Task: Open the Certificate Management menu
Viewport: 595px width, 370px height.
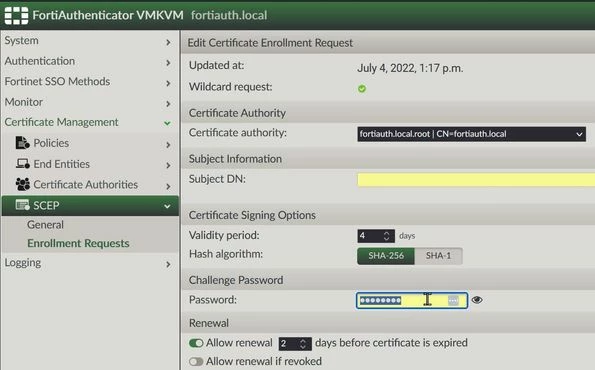Action: (61, 122)
